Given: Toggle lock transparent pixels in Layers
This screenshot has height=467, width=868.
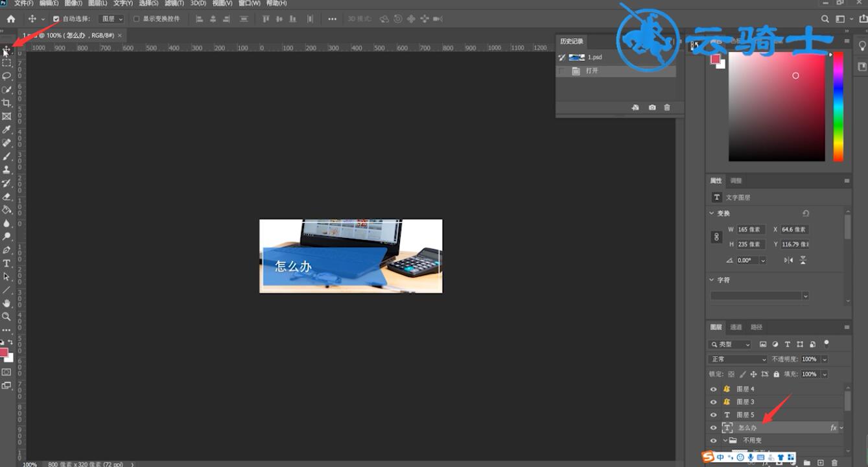Looking at the screenshot, I should (731, 374).
